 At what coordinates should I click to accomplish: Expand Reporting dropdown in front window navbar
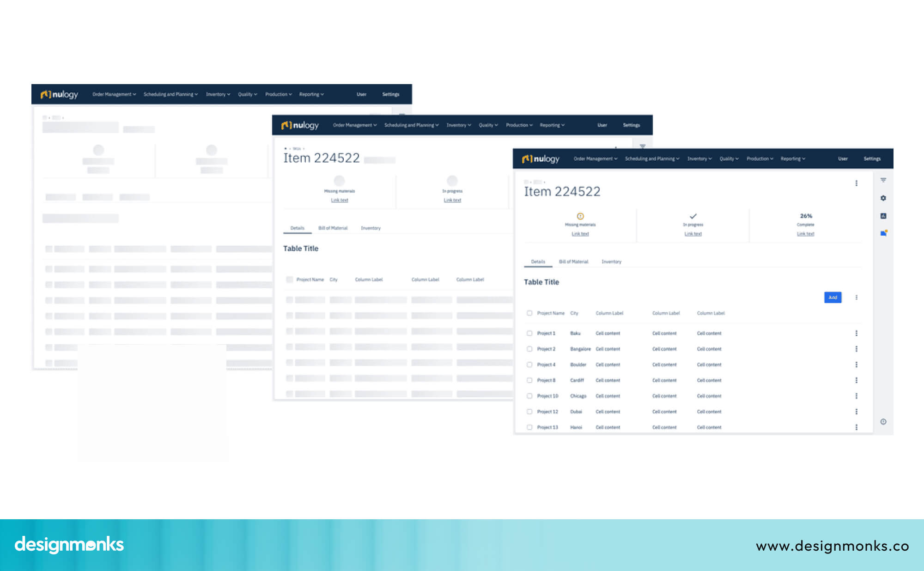click(x=793, y=159)
